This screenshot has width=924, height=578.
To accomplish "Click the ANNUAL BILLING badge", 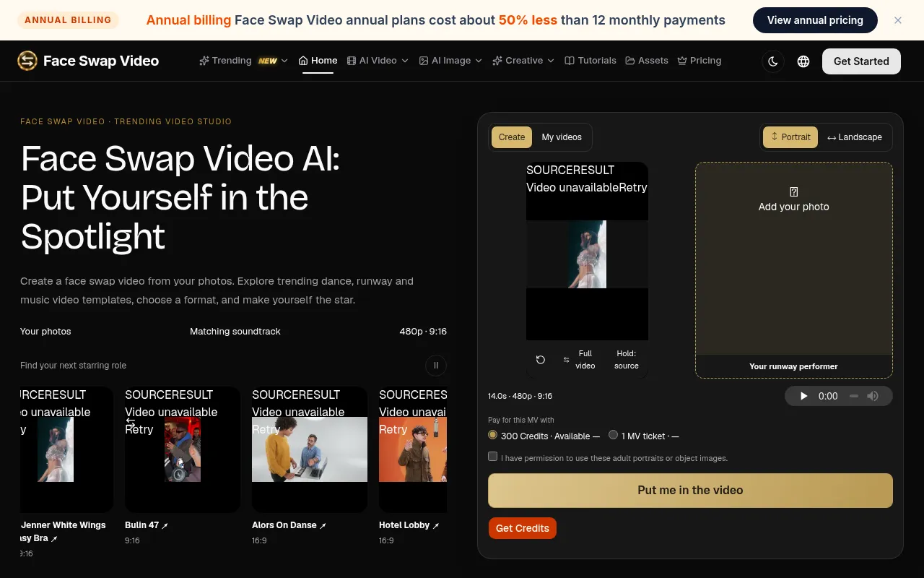I will click(68, 20).
